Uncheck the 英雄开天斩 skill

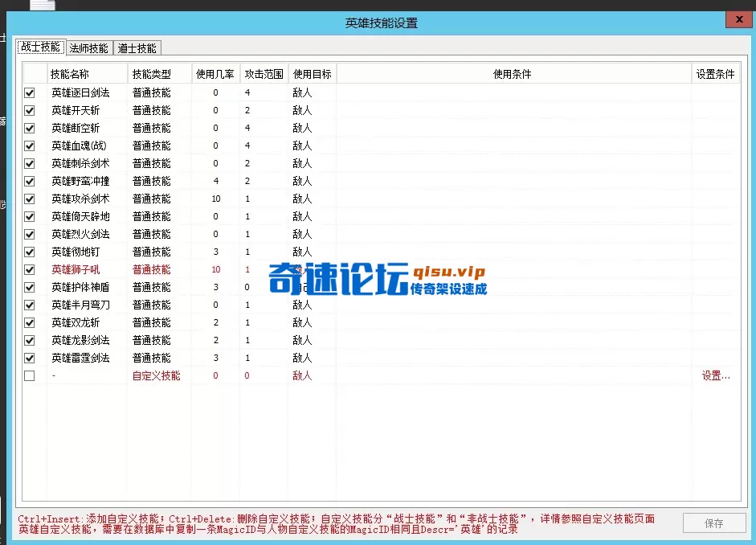coord(29,109)
